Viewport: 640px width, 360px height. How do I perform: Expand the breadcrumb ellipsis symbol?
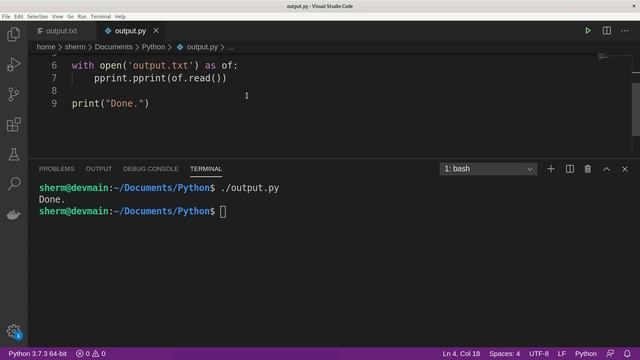click(231, 47)
